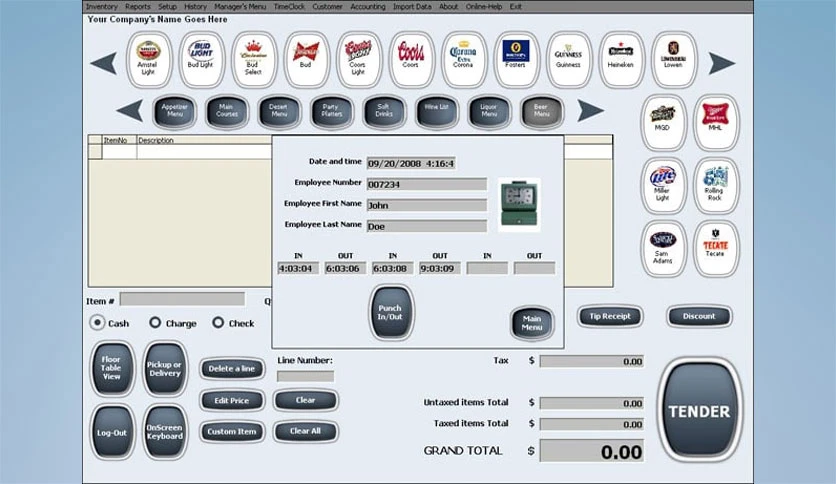Pick the Bud beer icon
836x484 pixels.
point(306,59)
